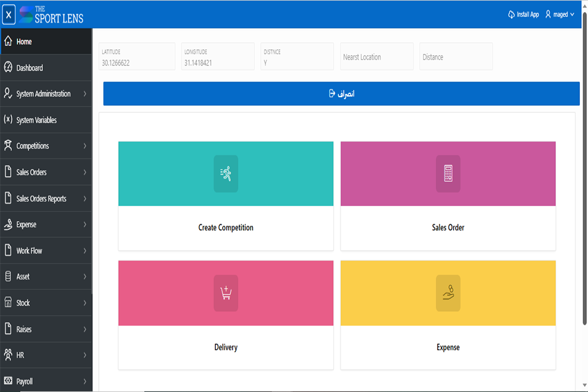Open the maged user dropdown menu

(560, 14)
